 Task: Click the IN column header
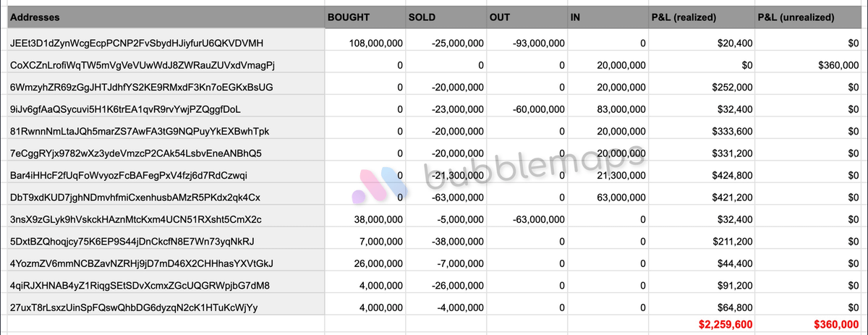point(575,16)
